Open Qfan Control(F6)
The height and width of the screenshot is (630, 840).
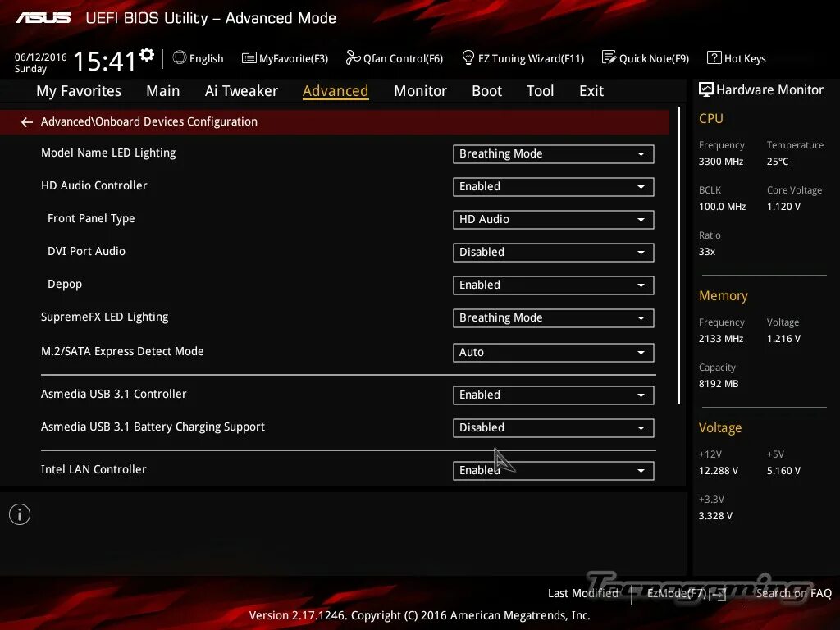395,58
